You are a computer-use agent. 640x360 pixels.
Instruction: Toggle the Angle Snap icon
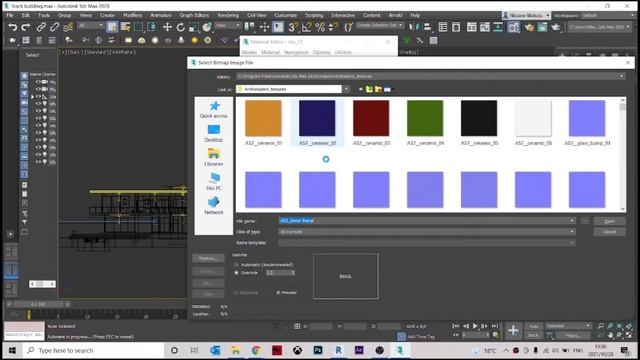click(307, 27)
